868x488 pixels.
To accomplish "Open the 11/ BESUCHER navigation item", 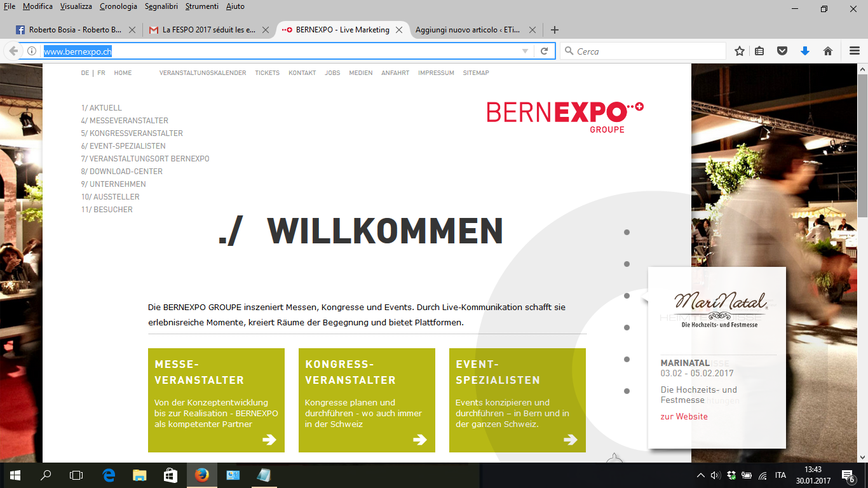I will tap(107, 210).
